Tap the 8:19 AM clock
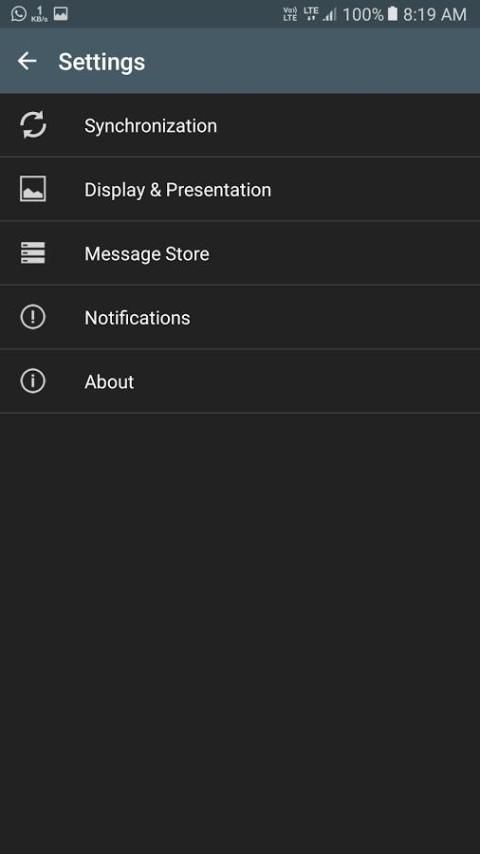 pyautogui.click(x=435, y=15)
